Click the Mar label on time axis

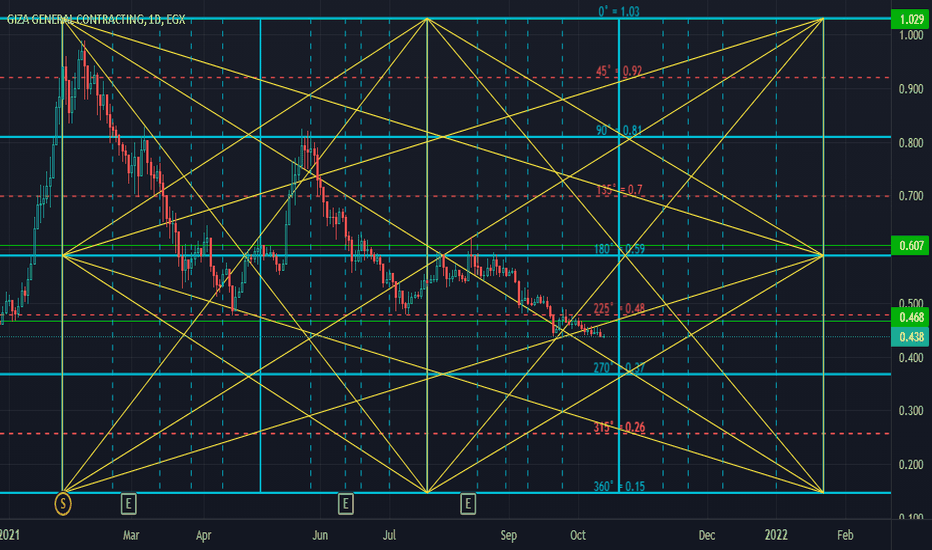(x=131, y=535)
